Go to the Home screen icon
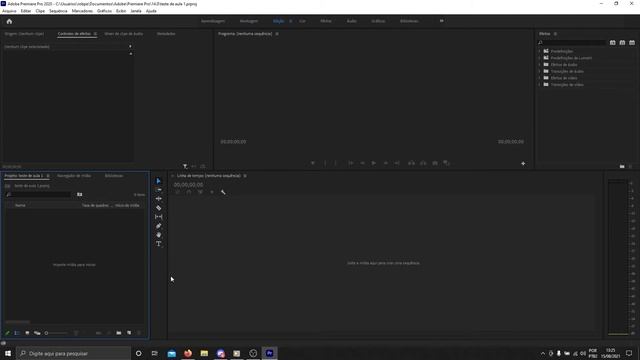Image resolution: width=640 pixels, height=360 pixels. [x=9, y=21]
